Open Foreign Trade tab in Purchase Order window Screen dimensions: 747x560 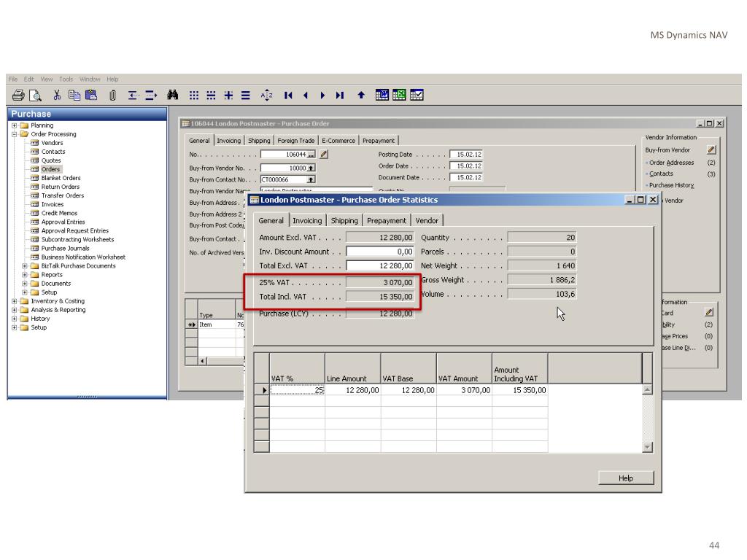click(296, 141)
